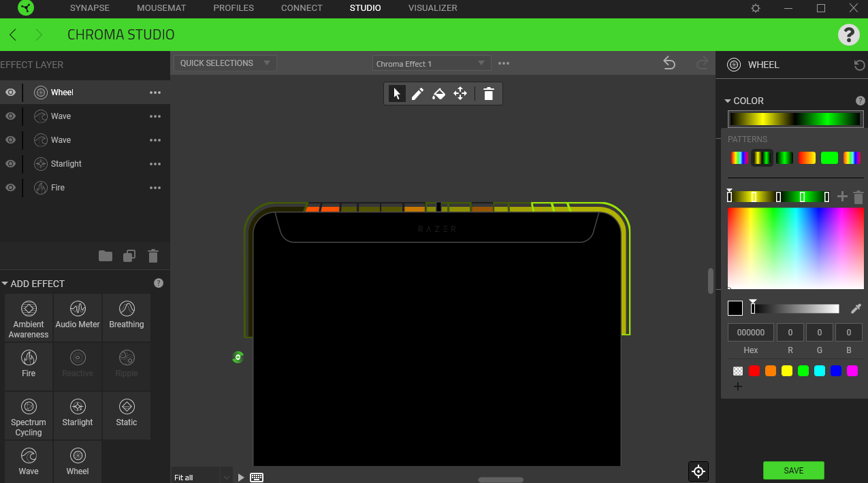Reset the Wheel effect settings
Image resolution: width=868 pixels, height=483 pixels.
[859, 65]
